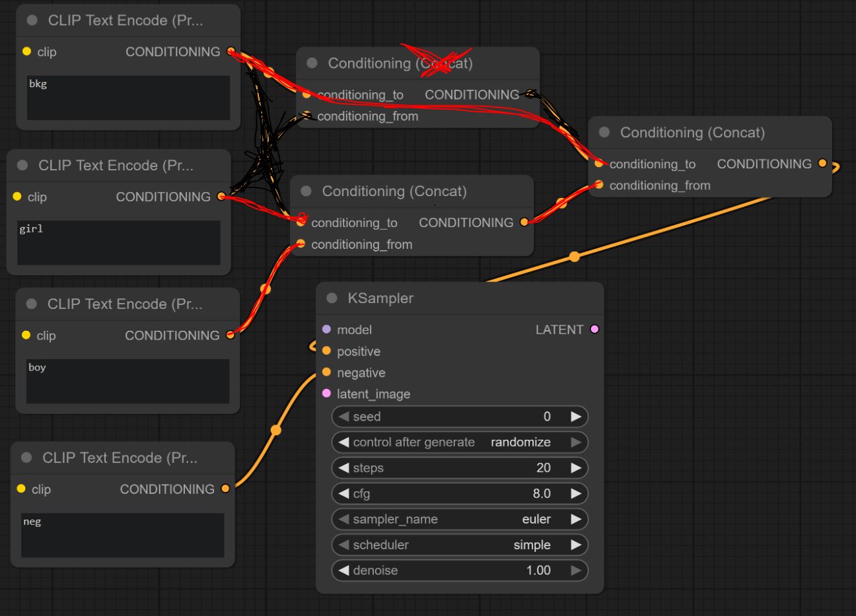This screenshot has height=616, width=856.
Task: Select previous sampler_name with left arrow
Action: click(x=343, y=520)
